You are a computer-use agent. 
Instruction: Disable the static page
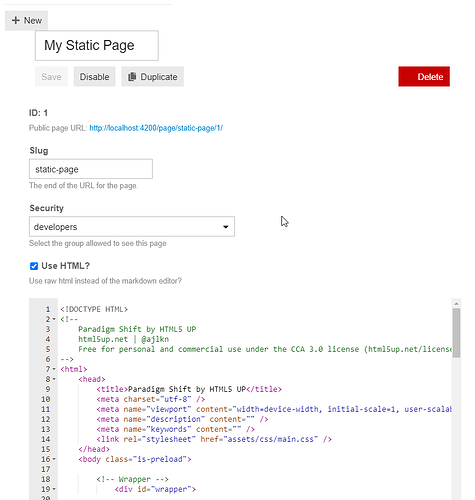point(94,77)
